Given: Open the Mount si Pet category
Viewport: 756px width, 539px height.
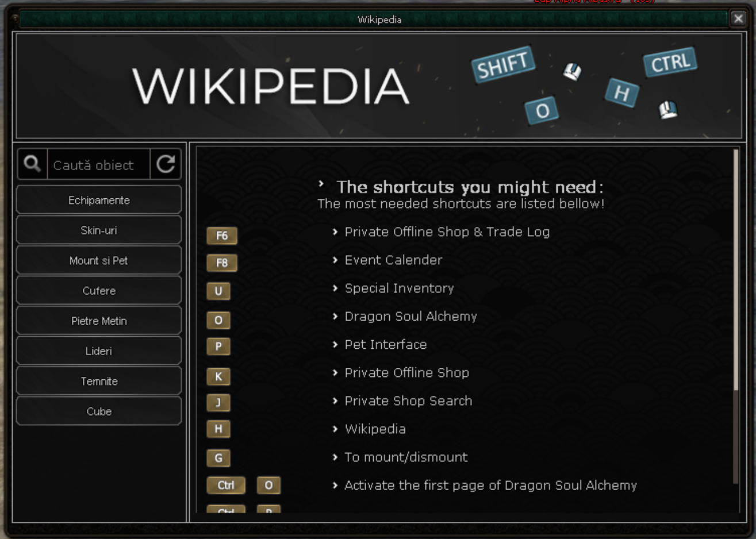Looking at the screenshot, I should pos(99,261).
